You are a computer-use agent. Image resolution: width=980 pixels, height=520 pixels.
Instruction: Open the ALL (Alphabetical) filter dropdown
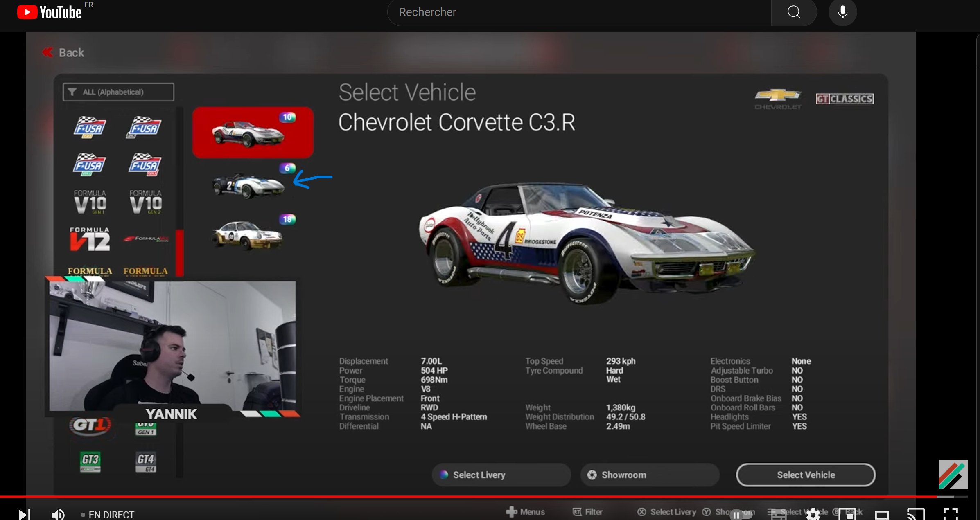coord(118,92)
